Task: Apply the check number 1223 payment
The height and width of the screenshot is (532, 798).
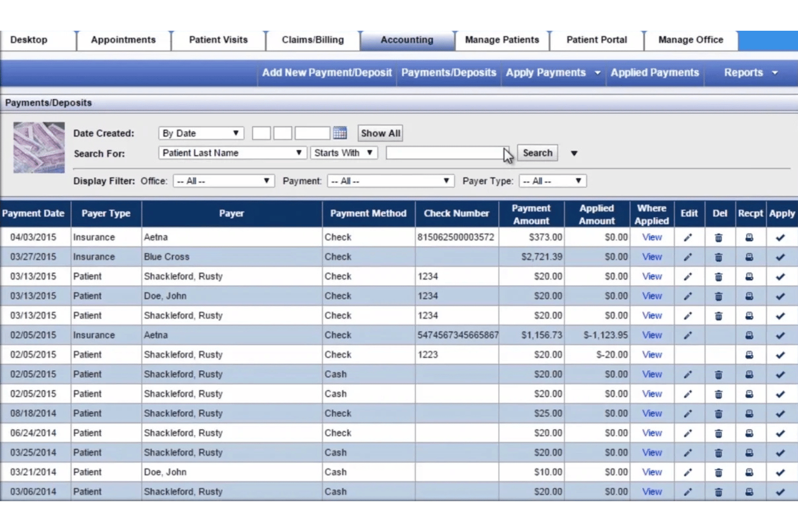Action: [780, 355]
